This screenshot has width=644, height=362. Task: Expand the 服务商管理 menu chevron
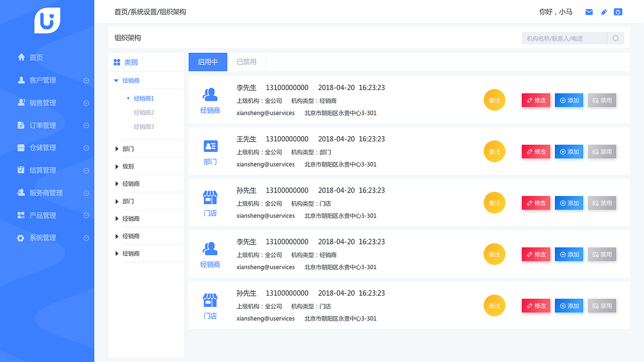click(x=86, y=193)
